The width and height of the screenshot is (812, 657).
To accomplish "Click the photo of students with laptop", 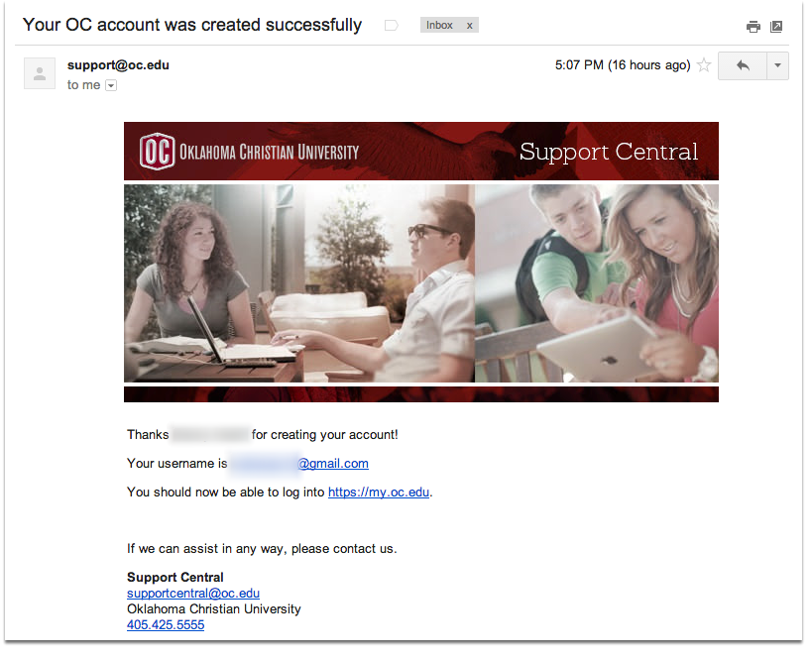I will coord(299,283).
